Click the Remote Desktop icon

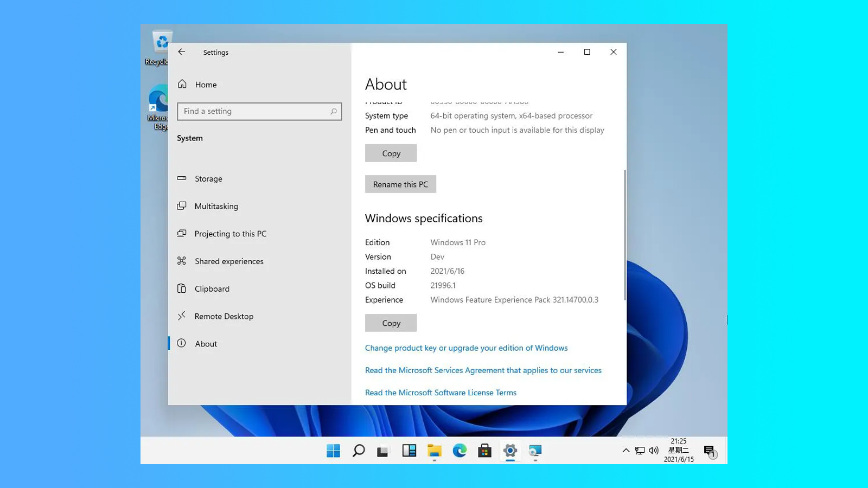(182, 316)
